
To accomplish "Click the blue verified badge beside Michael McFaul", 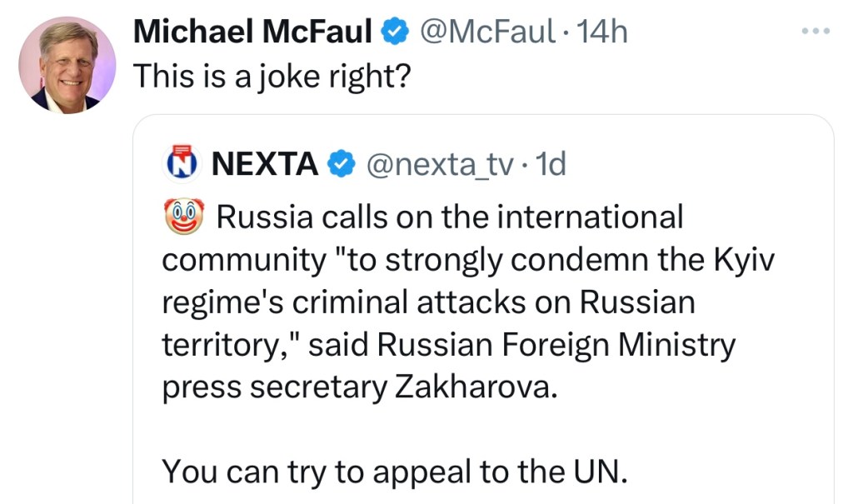I will (x=393, y=32).
